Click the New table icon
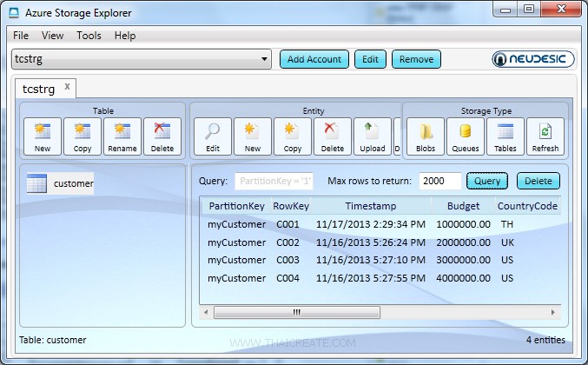588x365 pixels. 43,136
